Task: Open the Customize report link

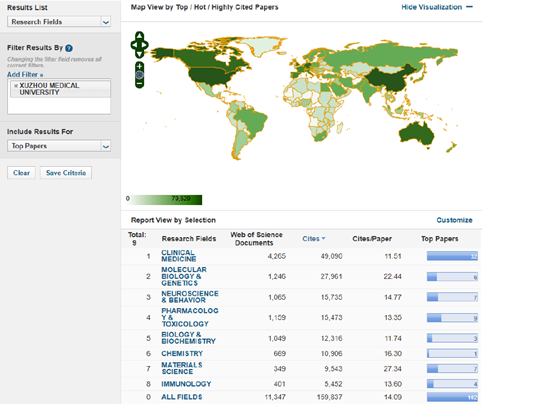Action: tap(454, 220)
